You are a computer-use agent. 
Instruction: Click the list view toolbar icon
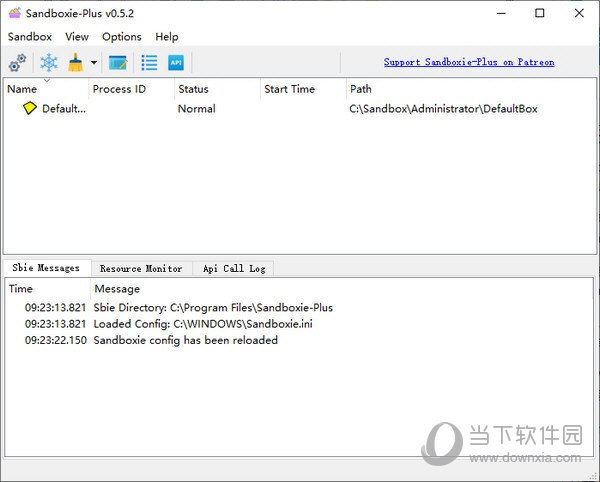coord(149,63)
